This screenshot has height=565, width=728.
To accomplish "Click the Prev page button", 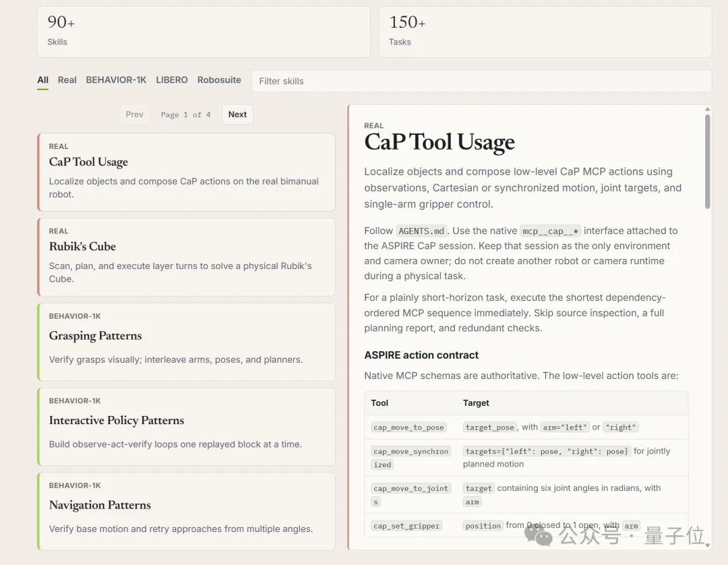I will [135, 114].
